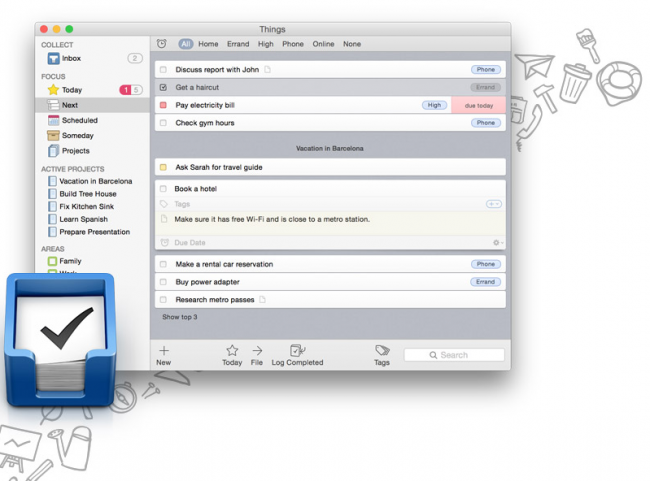
Task: Click Show top 3 link
Action: click(x=179, y=317)
